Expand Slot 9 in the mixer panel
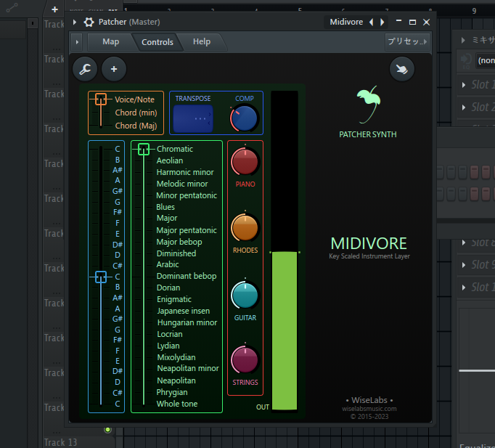The image size is (495, 448). (x=464, y=265)
